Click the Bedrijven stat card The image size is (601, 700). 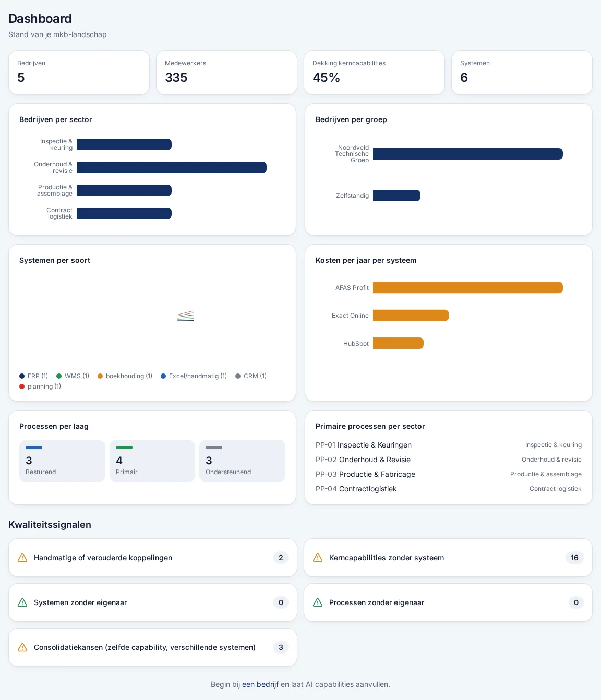(79, 73)
